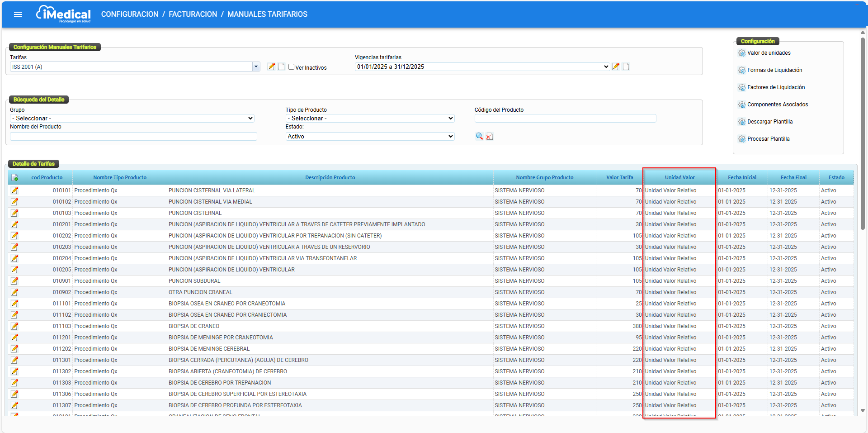Open the Tarifas dropdown showing ISS 2001 (A)
Screen dimensions: 868x433
(135, 67)
